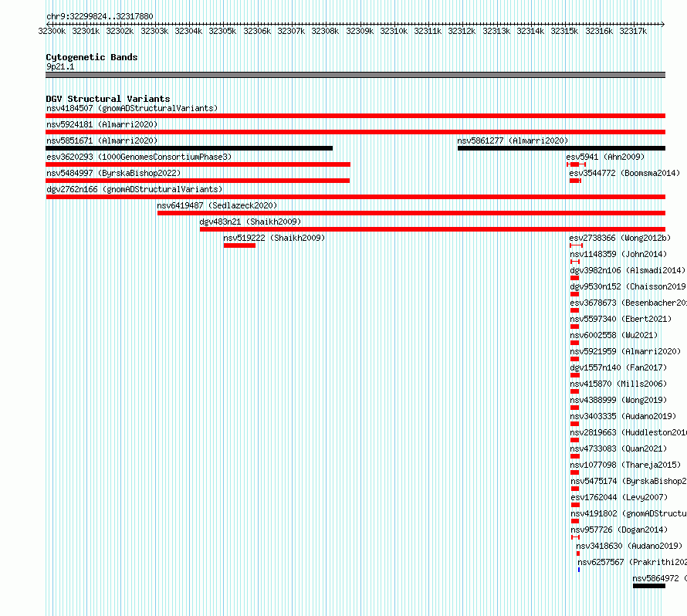Open nsv415870 (Mills2006) label

pyautogui.click(x=618, y=384)
